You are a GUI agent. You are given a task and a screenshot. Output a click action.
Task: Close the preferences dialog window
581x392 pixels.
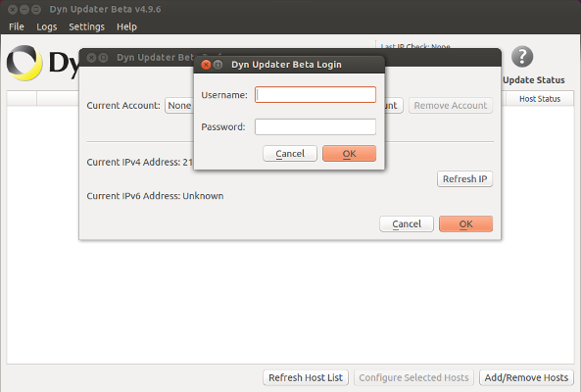pyautogui.click(x=91, y=58)
